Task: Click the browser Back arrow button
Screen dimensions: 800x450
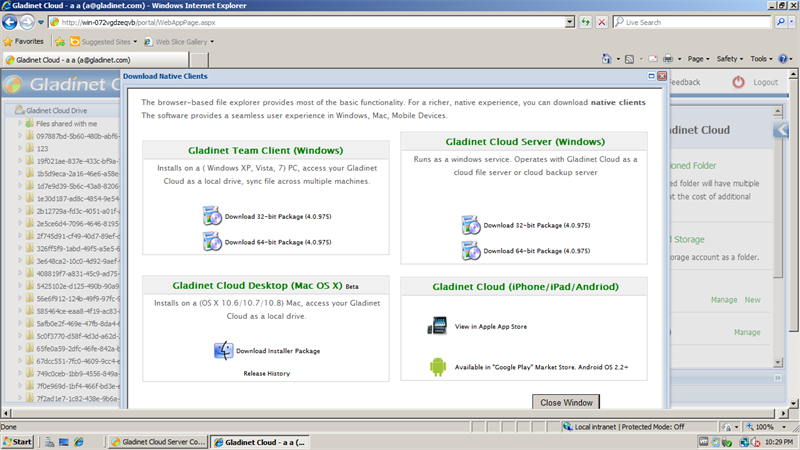Action: pyautogui.click(x=10, y=22)
